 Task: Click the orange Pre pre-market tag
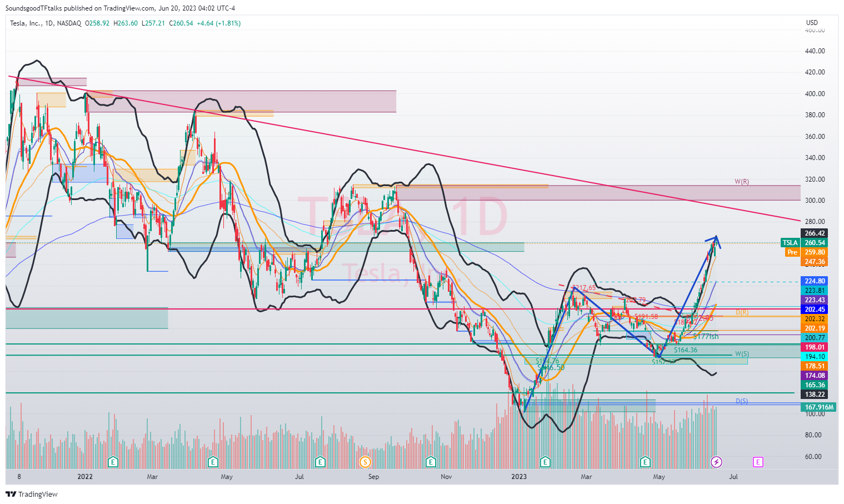pos(792,252)
